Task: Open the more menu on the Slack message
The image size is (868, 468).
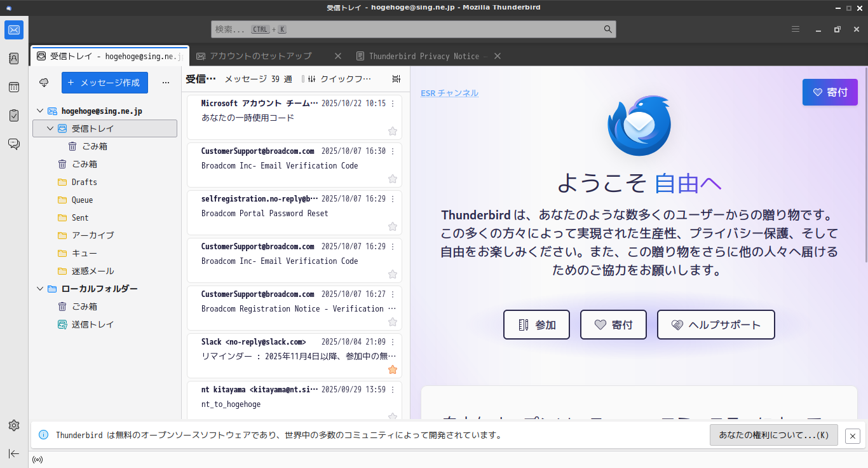Action: pos(393,341)
